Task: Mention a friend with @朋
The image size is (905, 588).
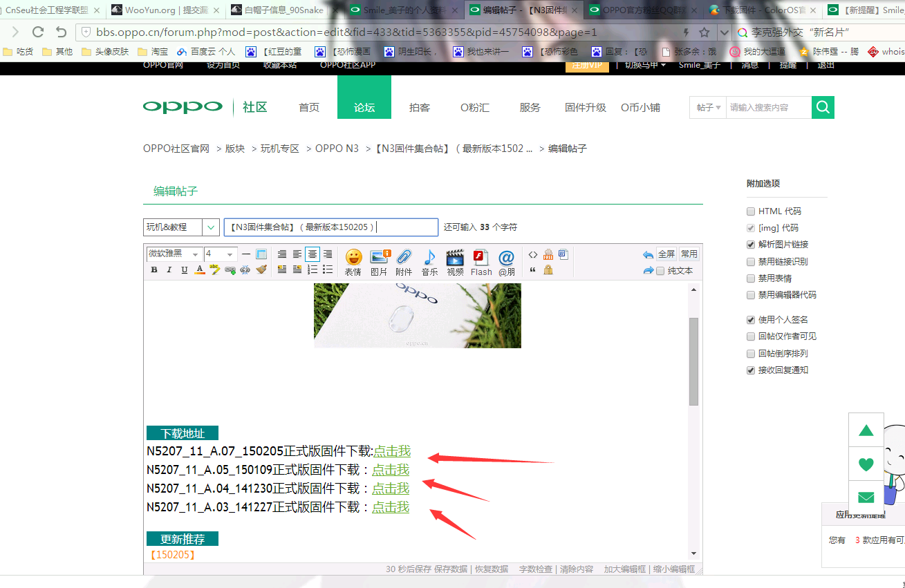Action: pos(506,263)
